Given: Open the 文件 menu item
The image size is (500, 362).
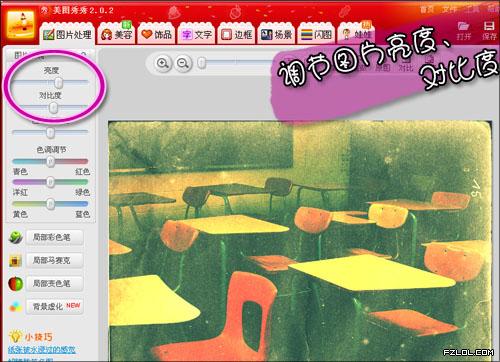Looking at the screenshot, I should [x=449, y=9].
